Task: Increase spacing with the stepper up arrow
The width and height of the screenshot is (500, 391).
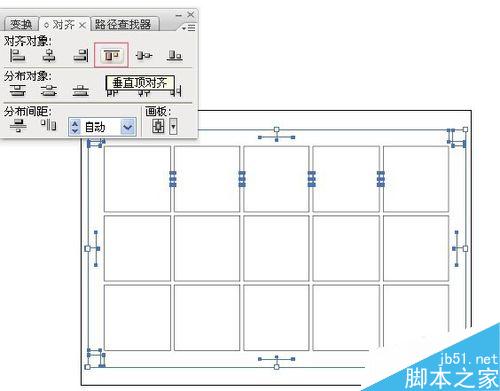Action: 75,123
